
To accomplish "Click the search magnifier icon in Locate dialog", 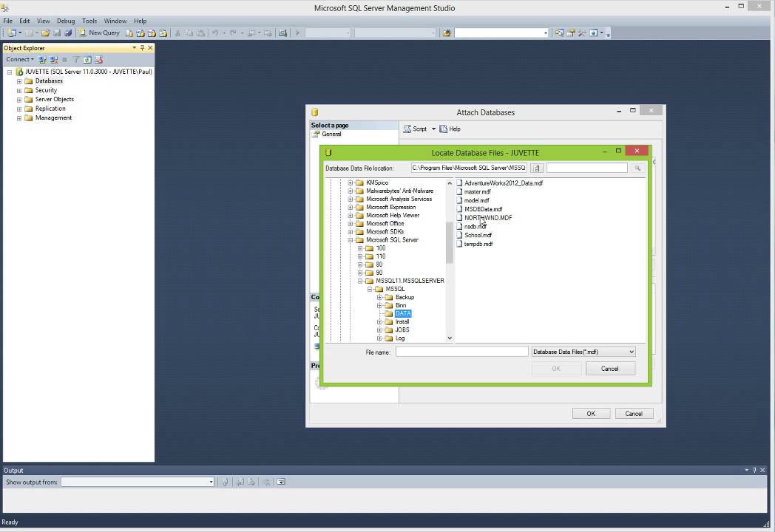I will (637, 168).
